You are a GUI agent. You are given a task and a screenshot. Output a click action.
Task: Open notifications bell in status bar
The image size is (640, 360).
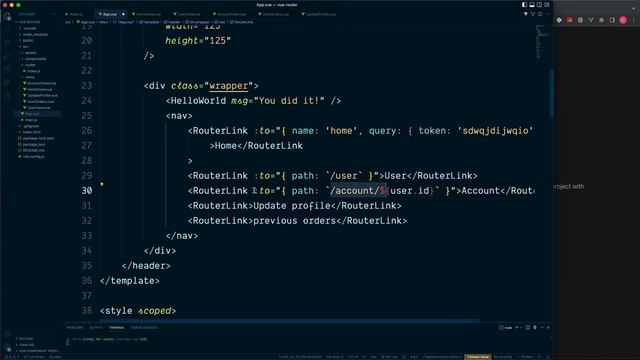point(547,357)
